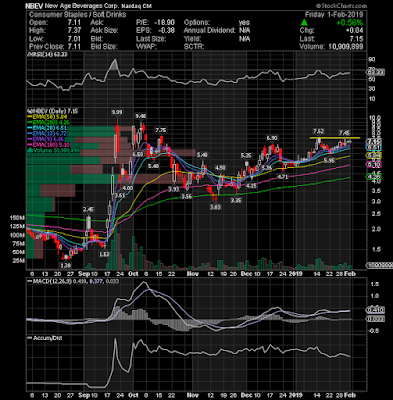Click the 7.75 price label

pos(161,130)
